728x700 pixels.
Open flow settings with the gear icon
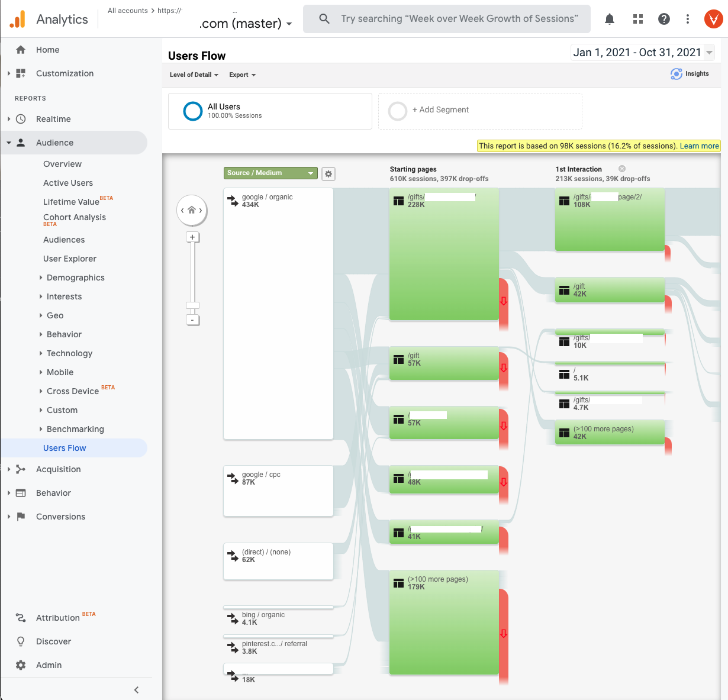click(x=328, y=173)
